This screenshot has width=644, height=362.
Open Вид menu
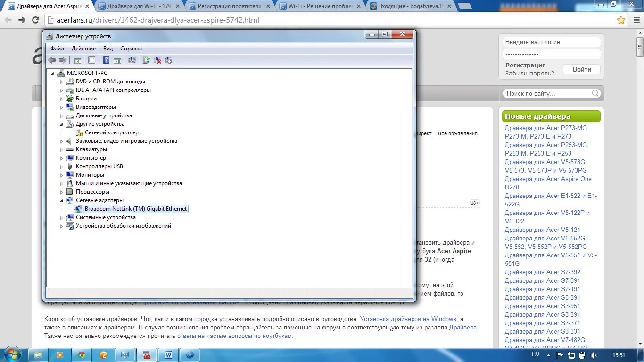(108, 49)
